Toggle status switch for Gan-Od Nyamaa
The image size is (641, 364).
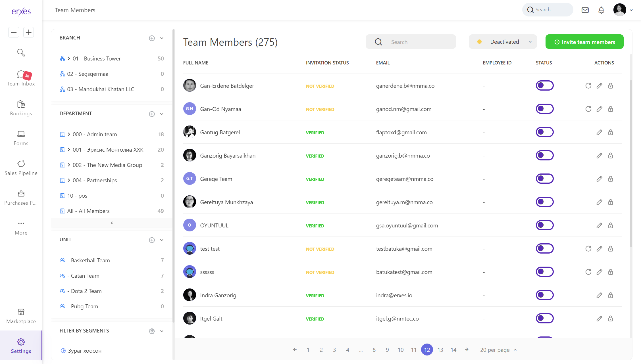[x=544, y=109]
